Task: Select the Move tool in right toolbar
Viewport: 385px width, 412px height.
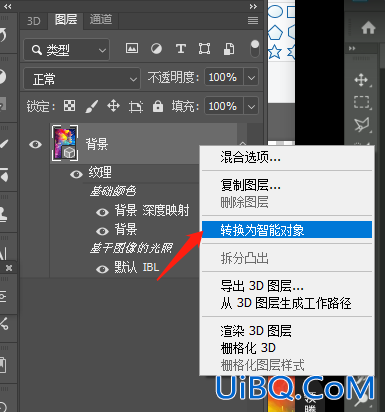Action: [x=362, y=80]
